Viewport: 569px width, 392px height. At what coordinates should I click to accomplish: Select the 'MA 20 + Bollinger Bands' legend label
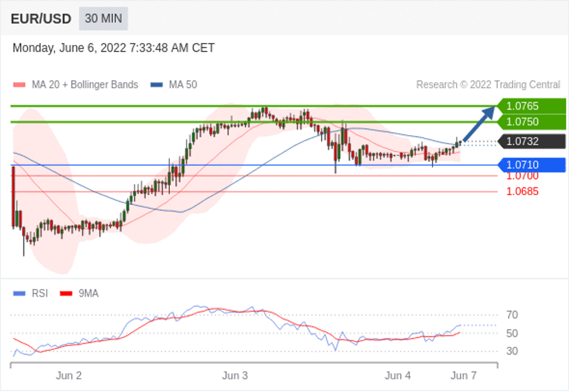pyautogui.click(x=85, y=85)
